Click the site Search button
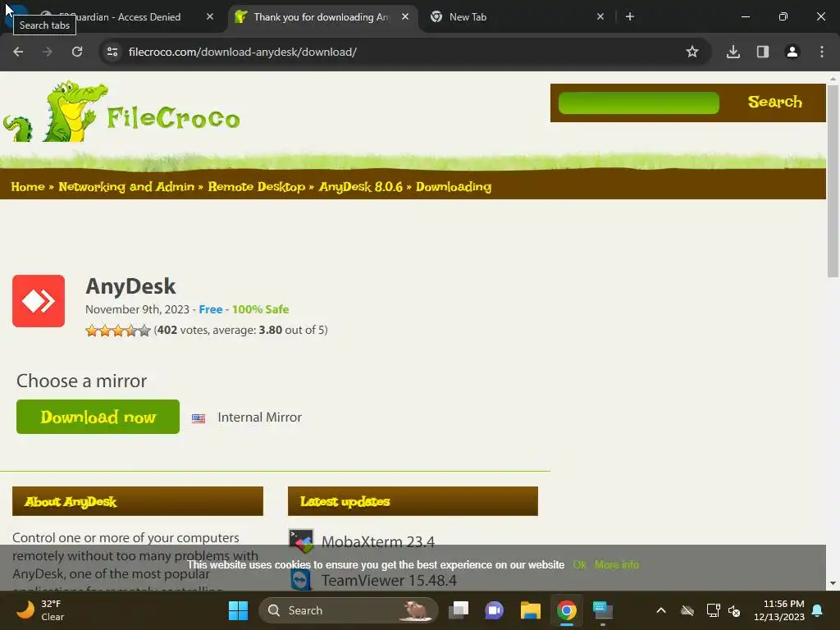 [774, 102]
